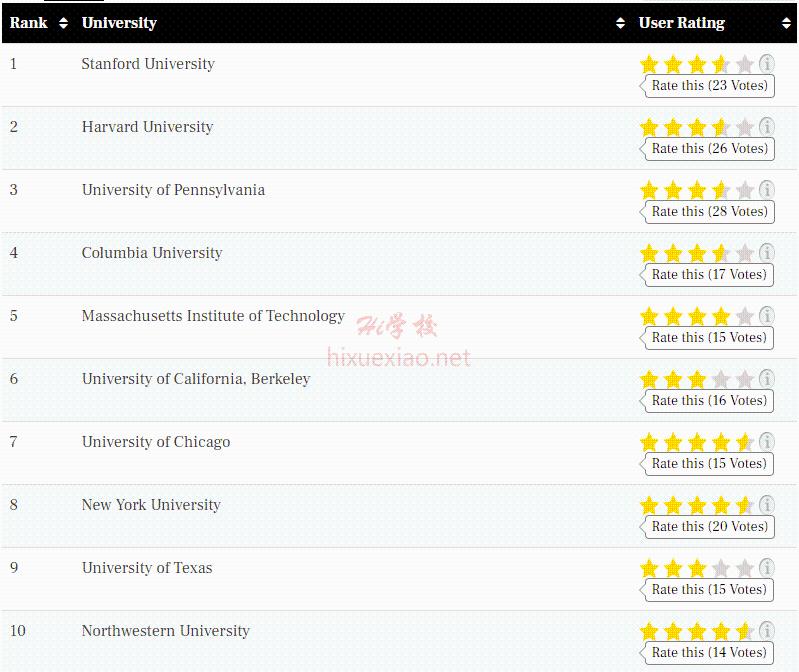Click the University of Chicago name
Screen dimensions: 799x672
point(156,442)
